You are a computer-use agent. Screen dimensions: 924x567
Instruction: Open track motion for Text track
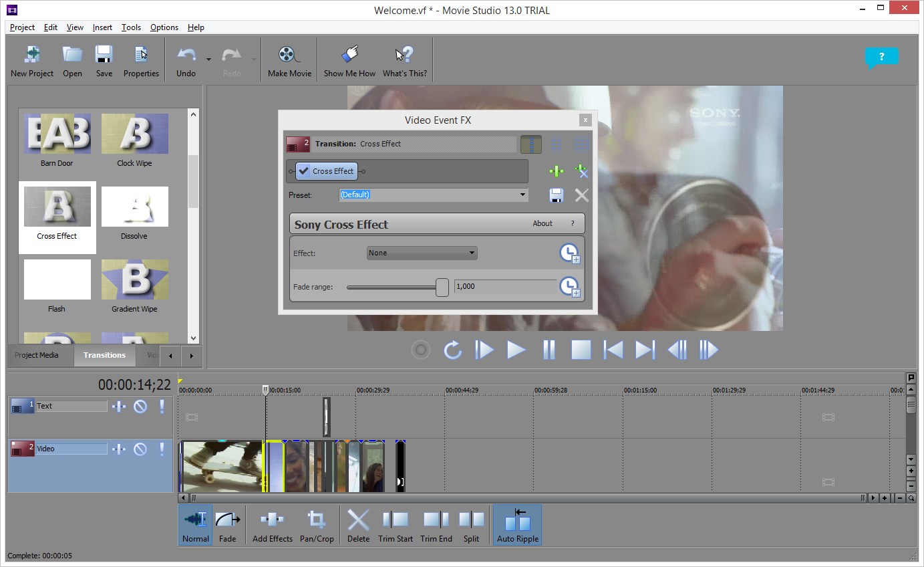(119, 406)
